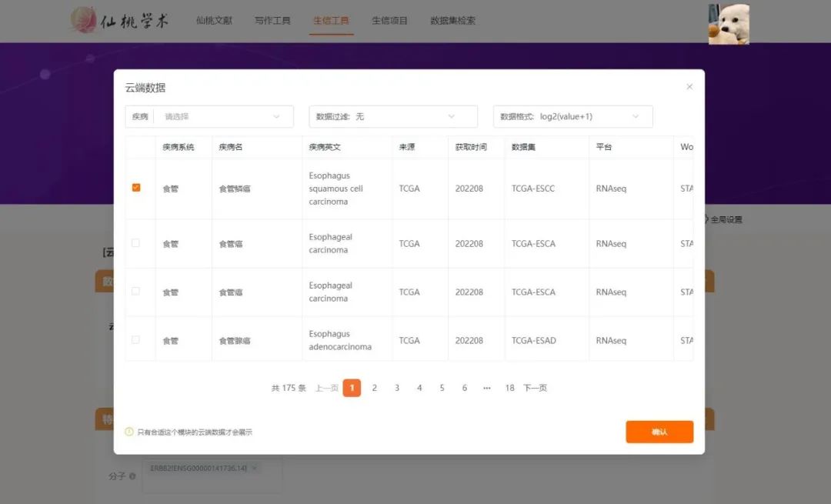Click the 确认 button
831x504 pixels.
659,432
